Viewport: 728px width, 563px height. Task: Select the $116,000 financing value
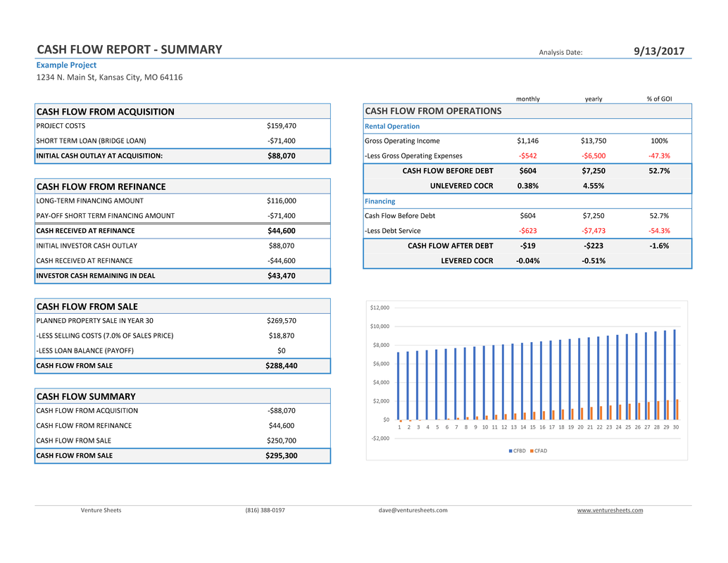(282, 201)
